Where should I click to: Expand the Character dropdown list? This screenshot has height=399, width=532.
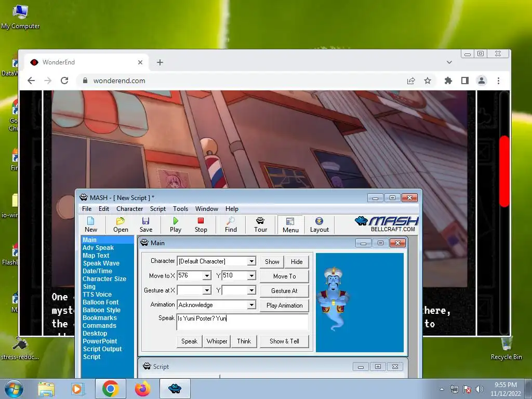(251, 261)
